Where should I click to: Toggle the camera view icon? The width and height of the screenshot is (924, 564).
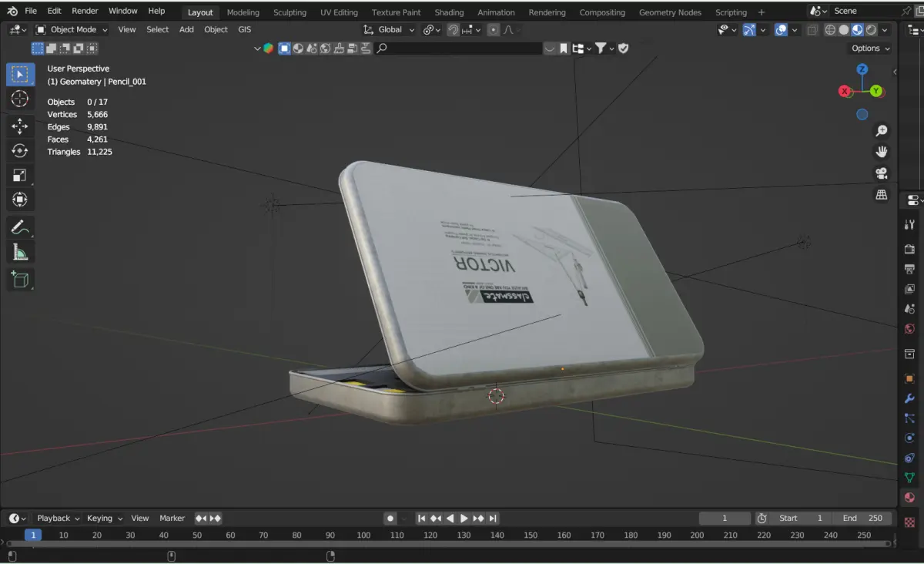coord(882,173)
